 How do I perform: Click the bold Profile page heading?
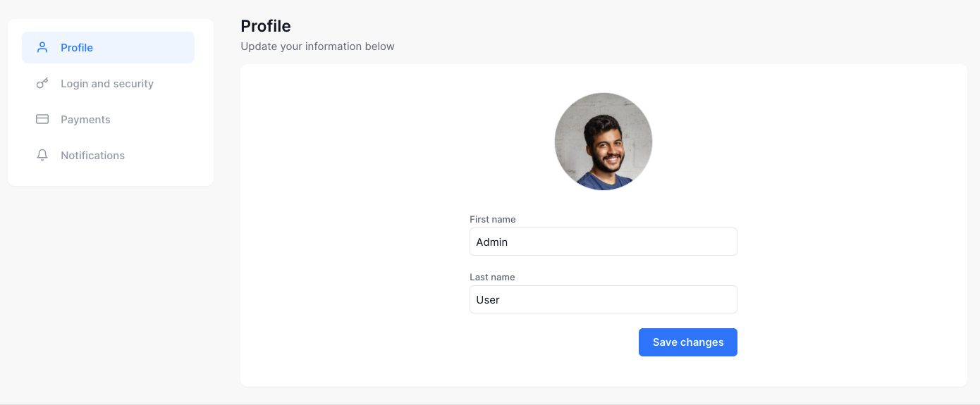pyautogui.click(x=266, y=26)
